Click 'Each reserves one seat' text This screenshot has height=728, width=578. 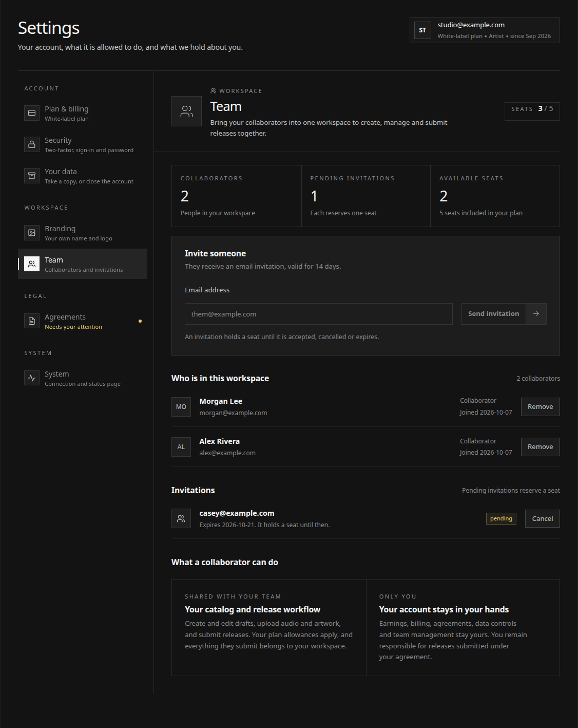coord(343,213)
